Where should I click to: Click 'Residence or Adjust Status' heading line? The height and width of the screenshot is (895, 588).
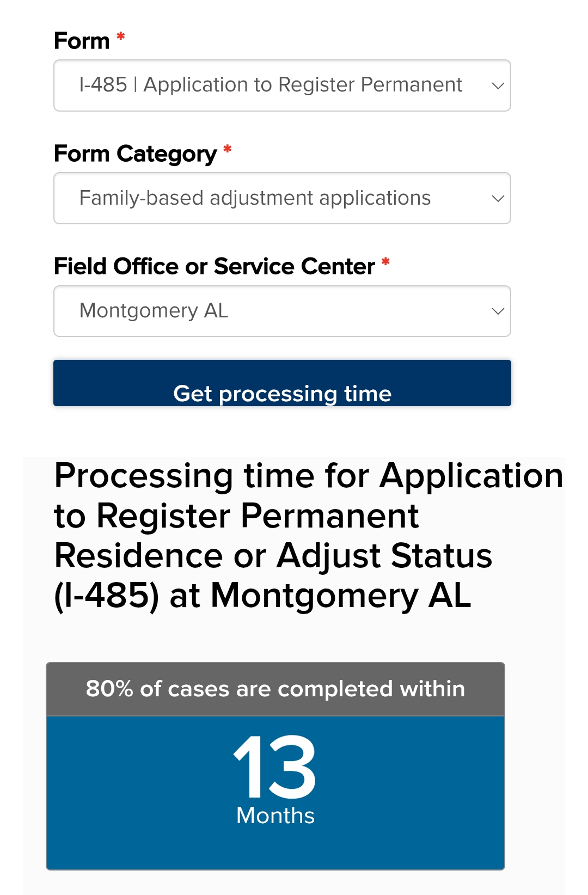tap(273, 556)
